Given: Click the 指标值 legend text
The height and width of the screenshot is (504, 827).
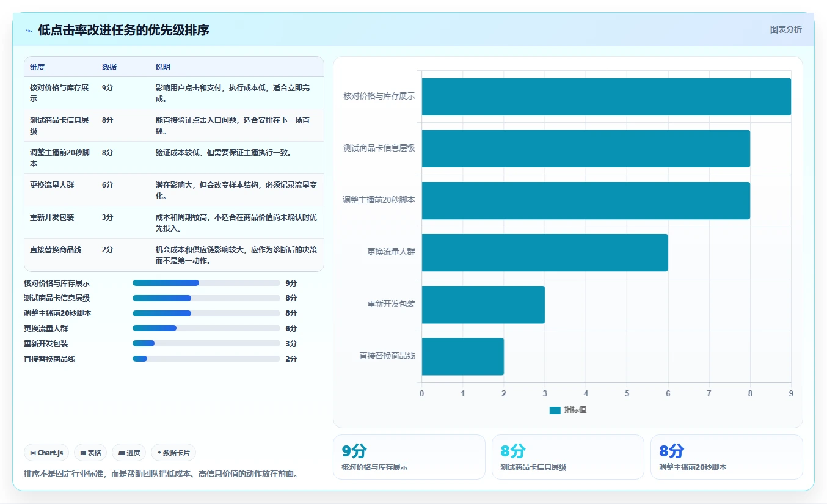Looking at the screenshot, I should (575, 410).
